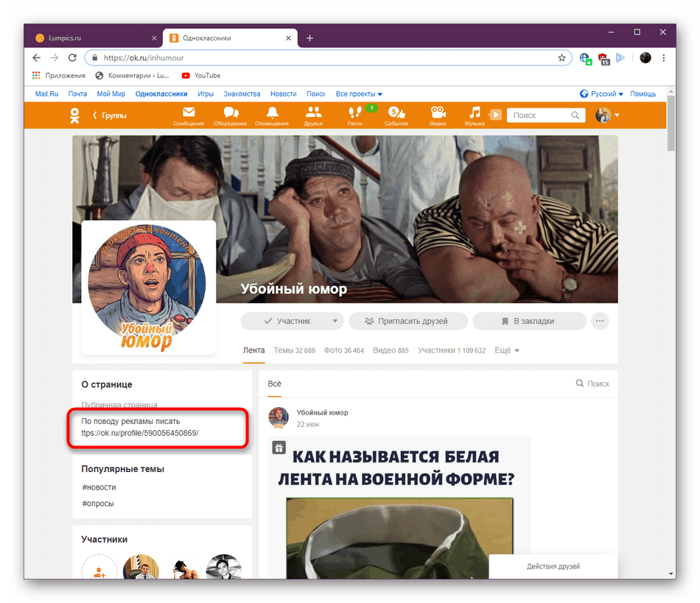Open Мой Мир link
The height and width of the screenshot is (603, 700).
(111, 94)
